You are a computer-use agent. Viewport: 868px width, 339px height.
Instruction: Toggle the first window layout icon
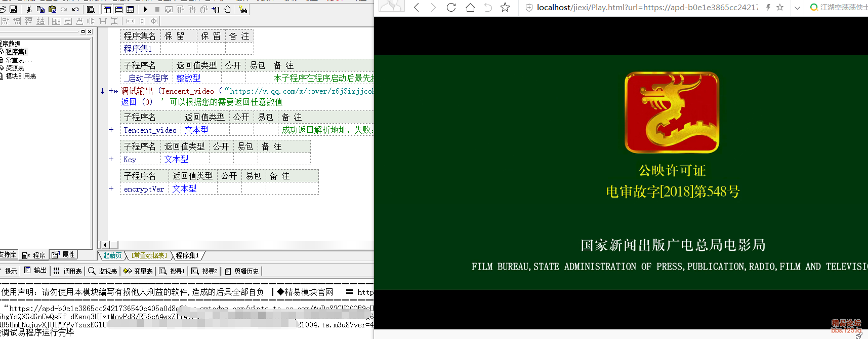107,9
